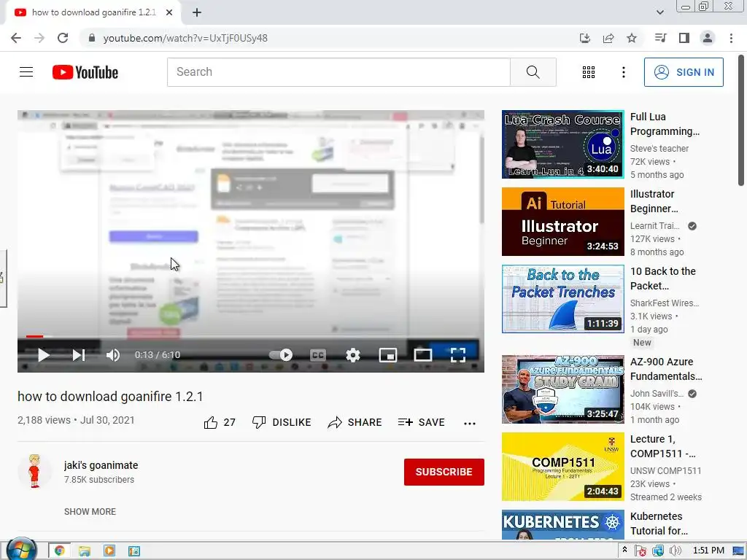Open Chrome profile avatar
747x560 pixels.
point(708,38)
